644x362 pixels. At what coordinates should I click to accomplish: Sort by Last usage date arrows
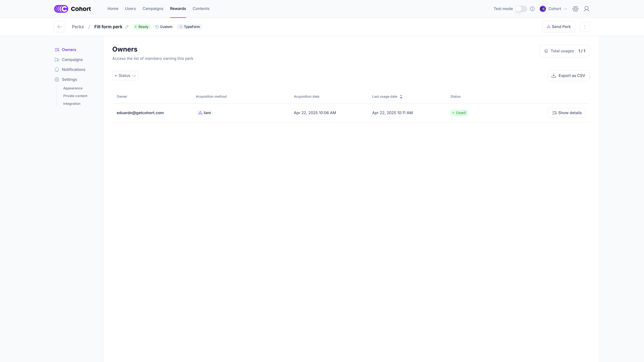(401, 97)
